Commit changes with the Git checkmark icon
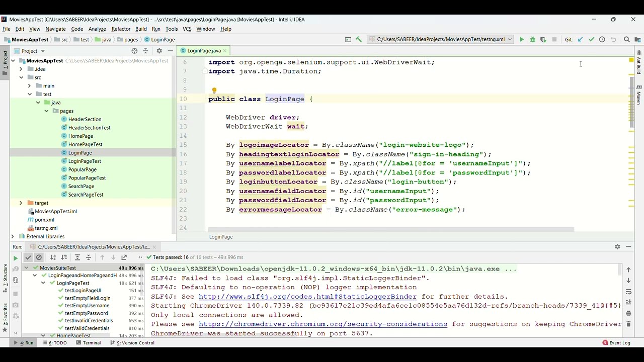 tap(591, 39)
